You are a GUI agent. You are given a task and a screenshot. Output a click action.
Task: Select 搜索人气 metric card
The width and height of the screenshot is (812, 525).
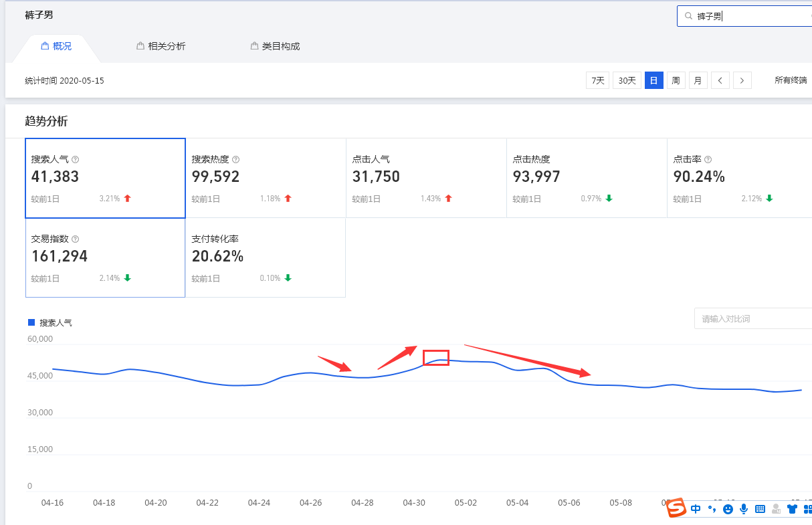105,178
